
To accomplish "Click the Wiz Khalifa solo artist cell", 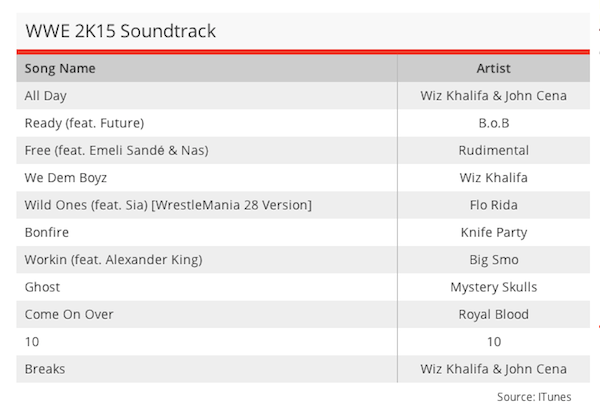I will [493, 178].
